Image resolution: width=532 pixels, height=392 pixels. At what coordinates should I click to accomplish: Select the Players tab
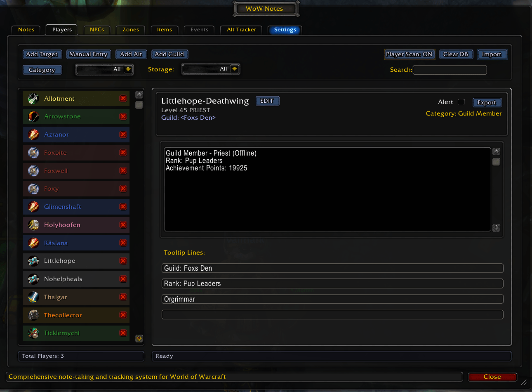(62, 30)
